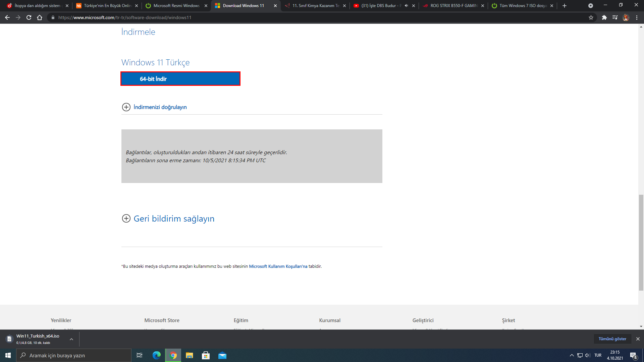Open the Mail app from taskbar

[x=222, y=355]
